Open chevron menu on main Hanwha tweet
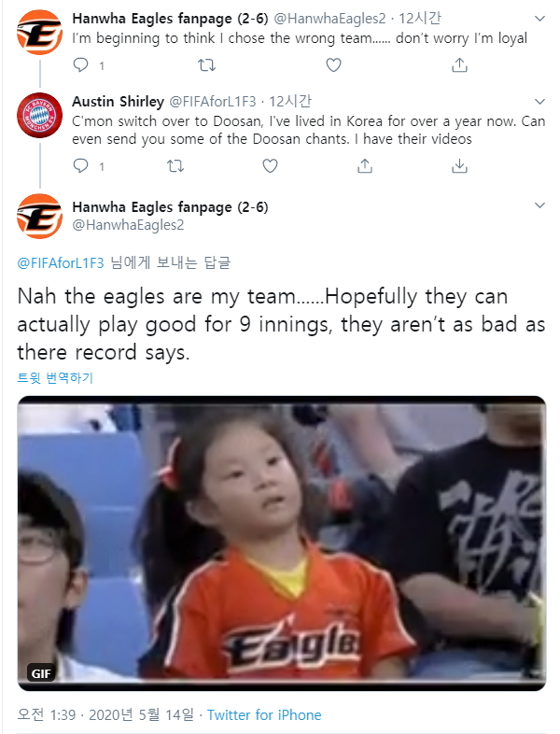The image size is (560, 734). (x=539, y=205)
